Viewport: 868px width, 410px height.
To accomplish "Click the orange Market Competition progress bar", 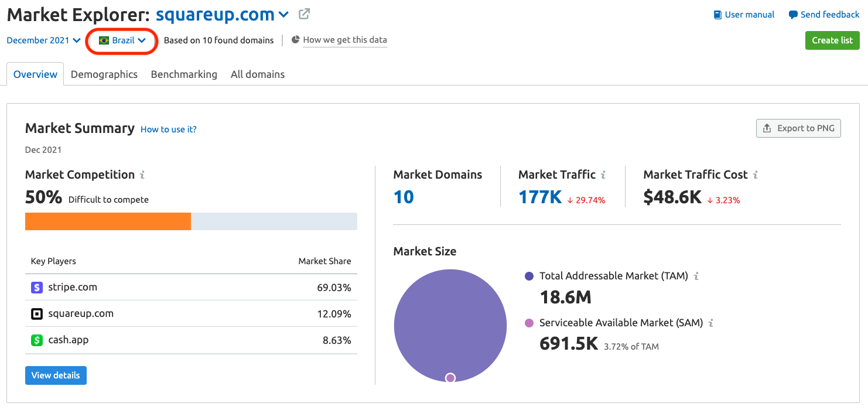I will (108, 221).
